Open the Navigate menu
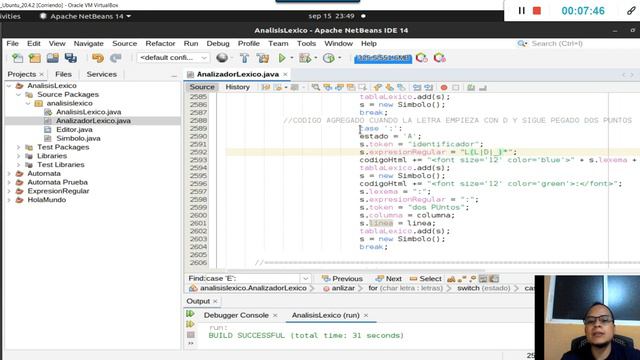640x360 pixels. (x=89, y=43)
